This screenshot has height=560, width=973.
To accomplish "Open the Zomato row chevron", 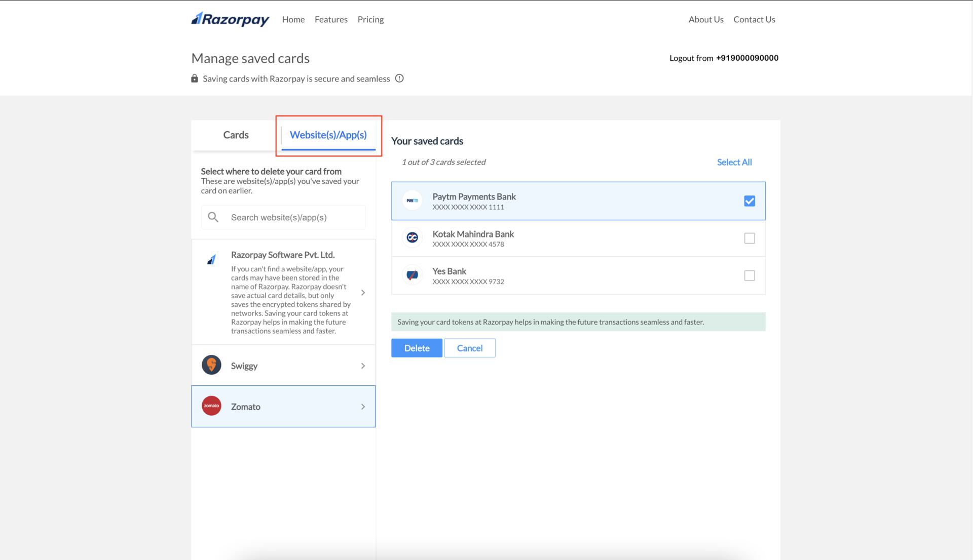I will pos(363,407).
